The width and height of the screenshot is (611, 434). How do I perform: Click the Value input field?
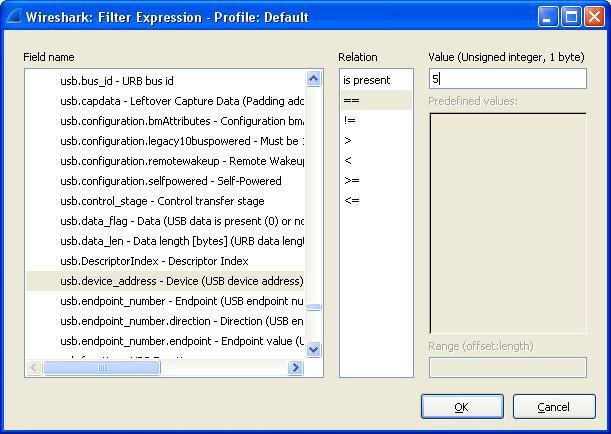point(507,79)
